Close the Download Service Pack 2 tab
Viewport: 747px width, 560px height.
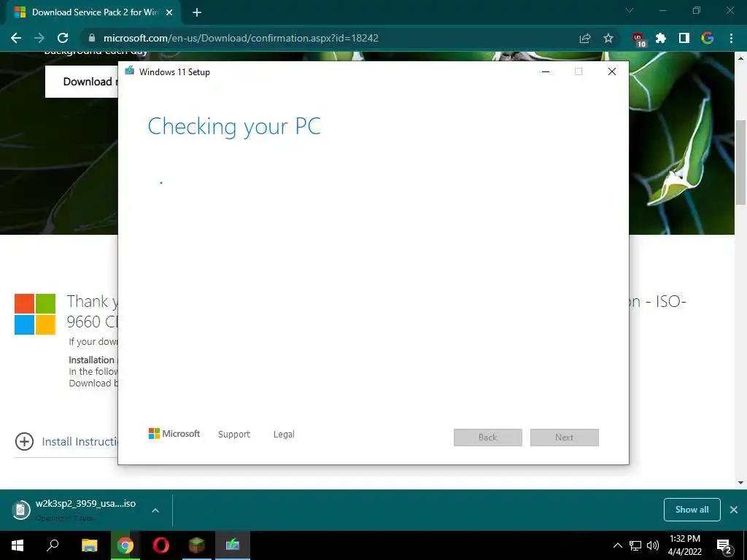pos(169,12)
